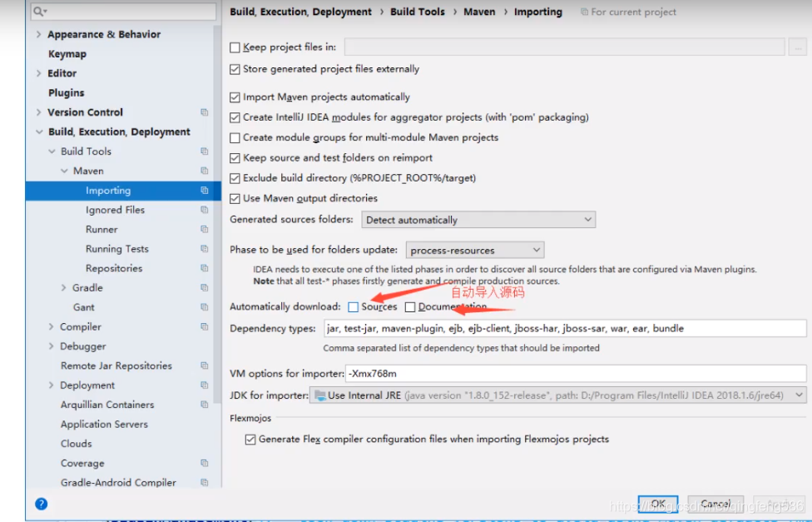Click Dependency types text field
812x522 pixels.
click(x=565, y=328)
